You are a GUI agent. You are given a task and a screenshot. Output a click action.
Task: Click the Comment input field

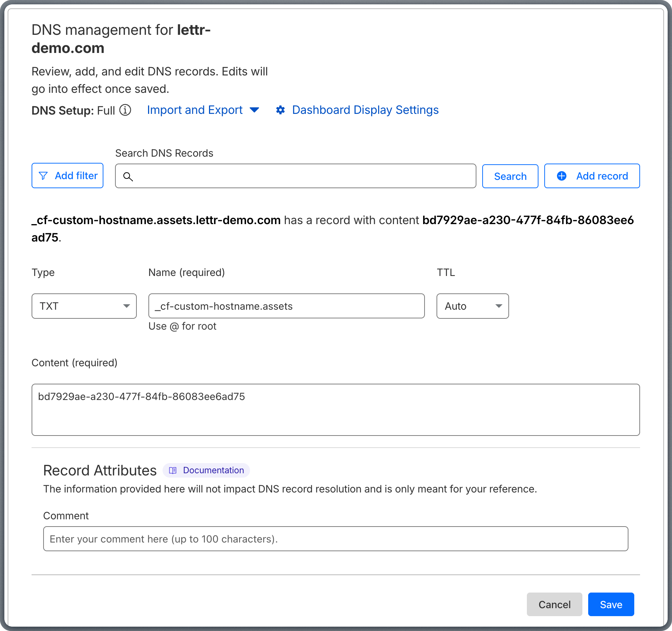pyautogui.click(x=335, y=539)
